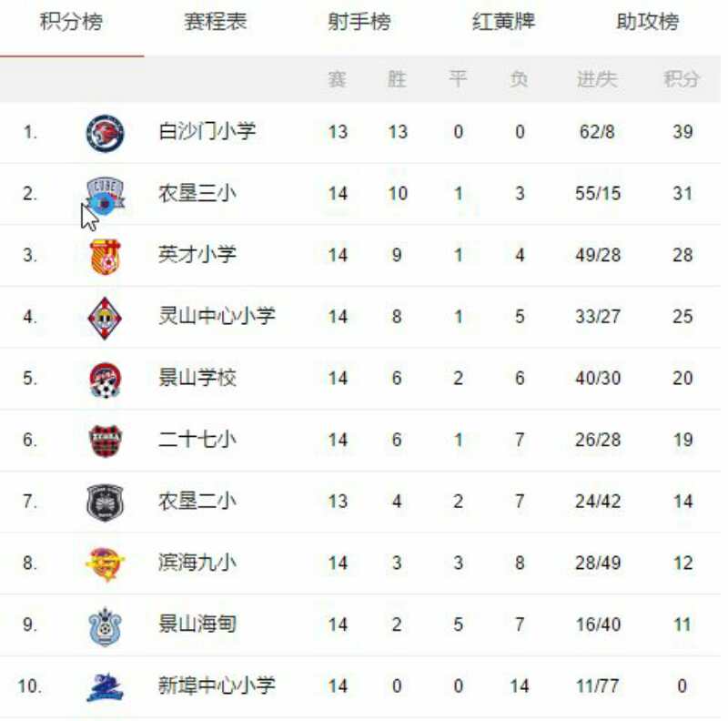Click the 农垦三小 CUBE team logo
This screenshot has height=721, width=728.
click(x=106, y=196)
